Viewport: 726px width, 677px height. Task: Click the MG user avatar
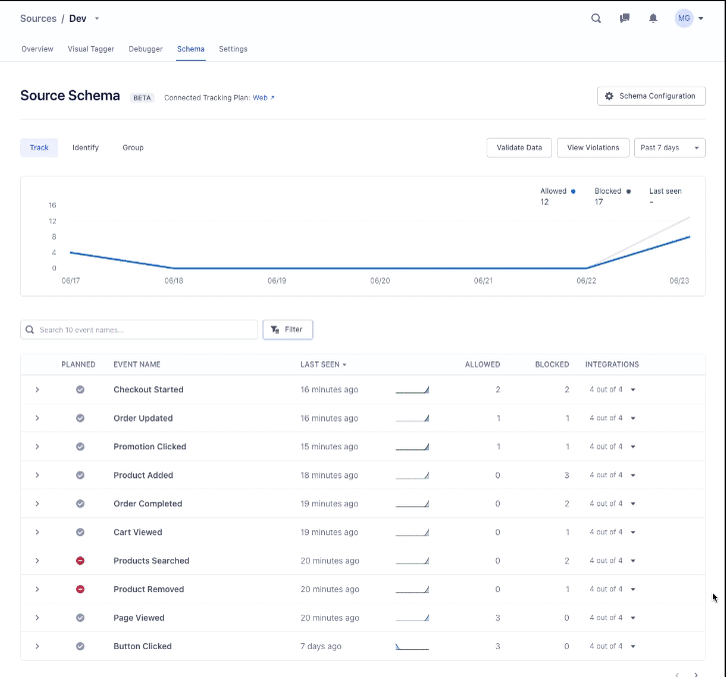click(684, 18)
